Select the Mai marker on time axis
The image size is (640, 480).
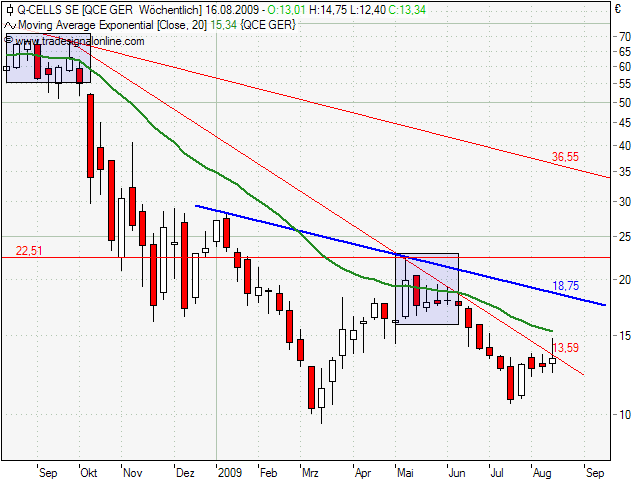[x=404, y=470]
